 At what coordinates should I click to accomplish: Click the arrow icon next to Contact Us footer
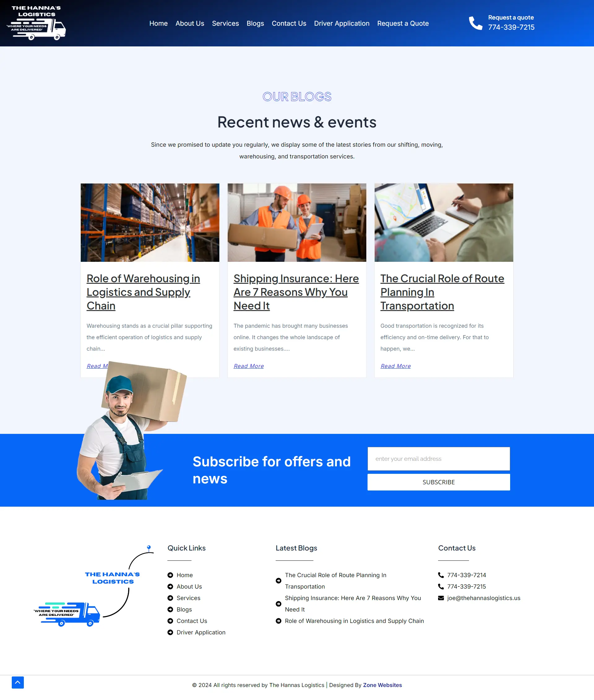tap(170, 620)
